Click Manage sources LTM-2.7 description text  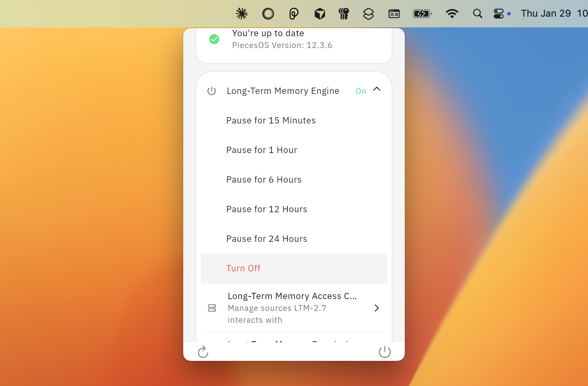[277, 314]
